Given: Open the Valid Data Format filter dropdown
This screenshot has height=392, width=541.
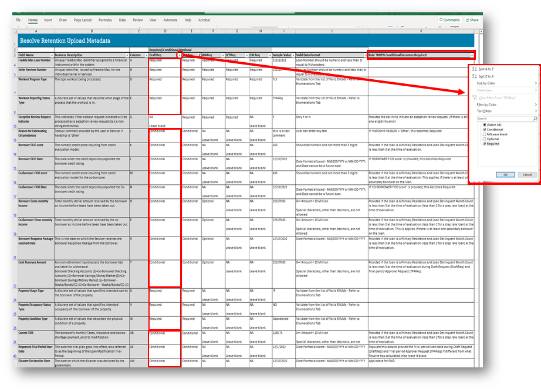Looking at the screenshot, I should pos(366,55).
